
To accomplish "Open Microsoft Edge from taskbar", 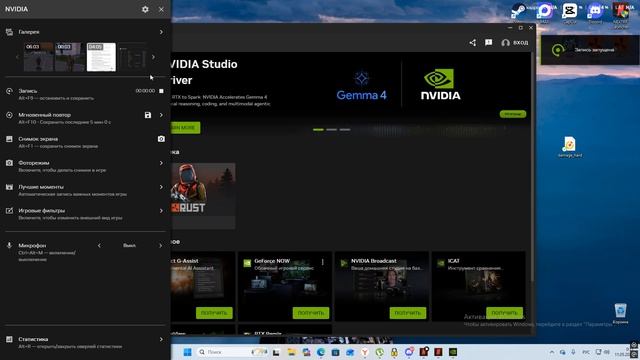I will click(321, 352).
